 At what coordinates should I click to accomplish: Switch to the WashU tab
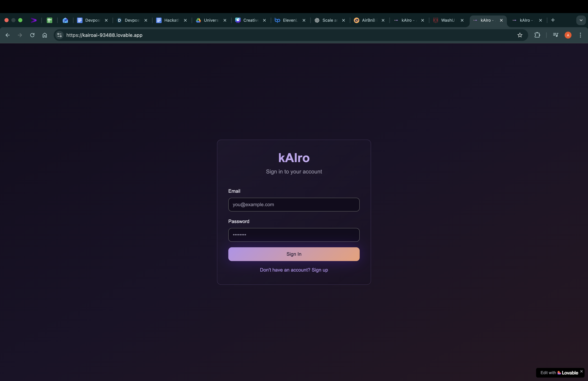pyautogui.click(x=447, y=20)
